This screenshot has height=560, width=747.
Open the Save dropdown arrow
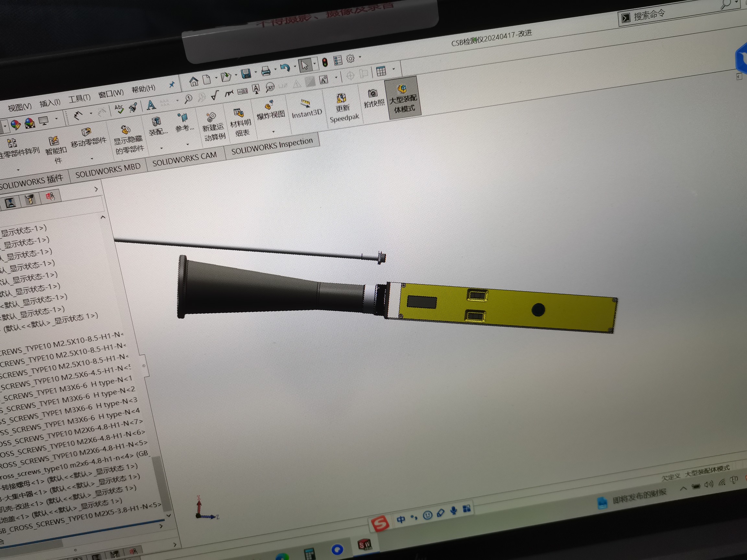(x=255, y=72)
